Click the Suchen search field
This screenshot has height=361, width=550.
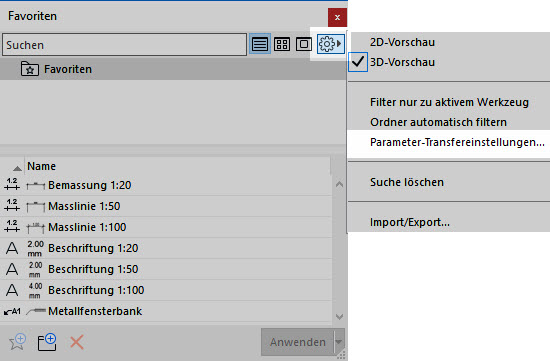[125, 45]
